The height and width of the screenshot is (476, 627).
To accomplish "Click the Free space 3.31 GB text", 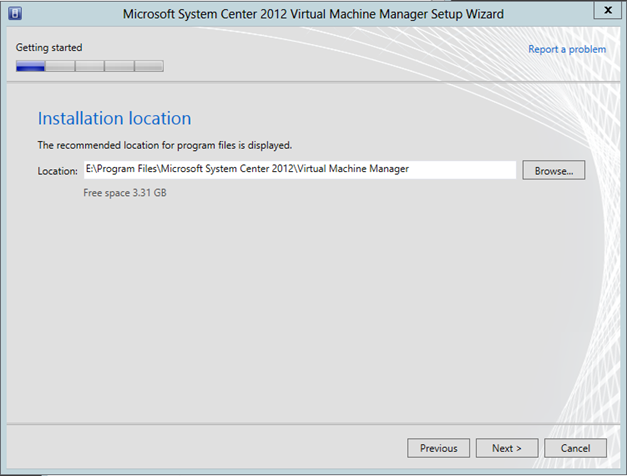I will pos(125,193).
